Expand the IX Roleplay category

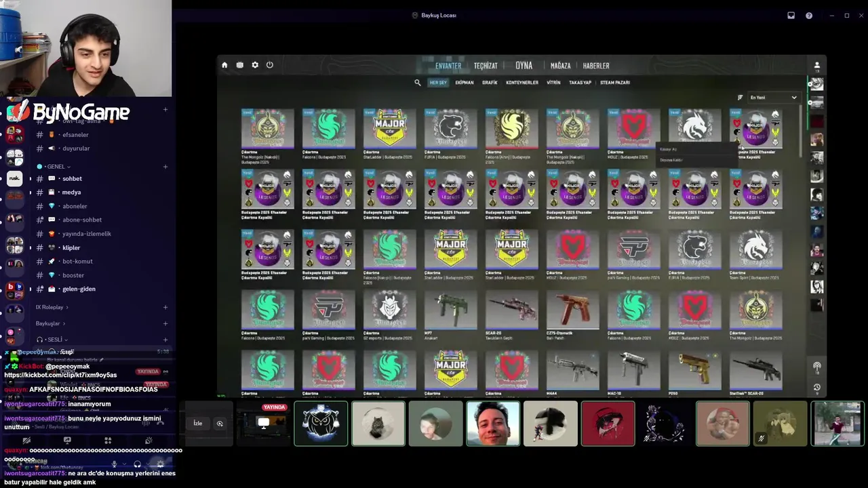click(52, 307)
